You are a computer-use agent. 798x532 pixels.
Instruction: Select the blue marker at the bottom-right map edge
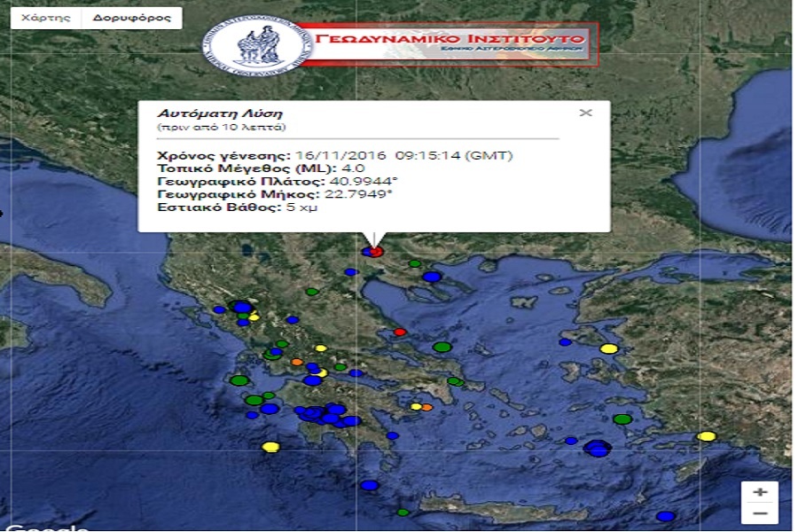(665, 516)
